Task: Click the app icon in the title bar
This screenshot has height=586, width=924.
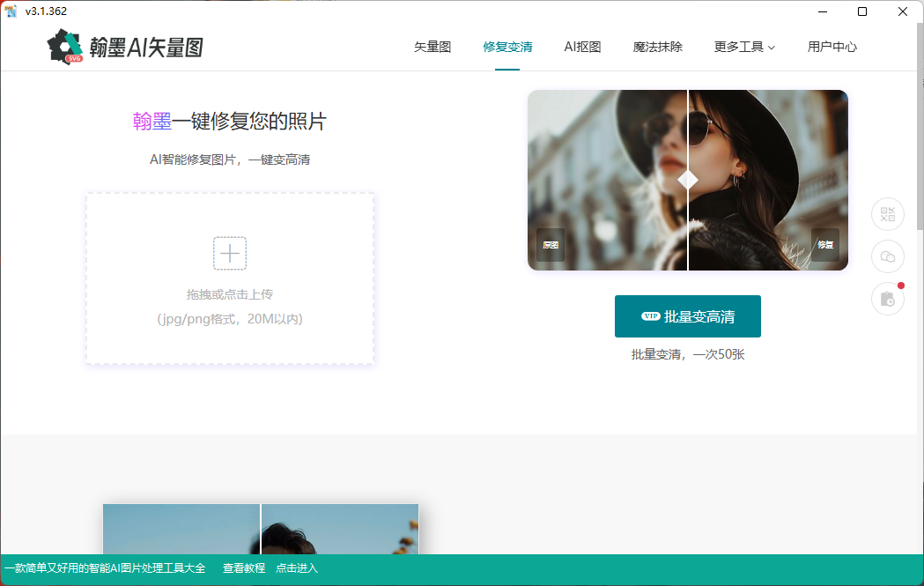Action: (11, 11)
